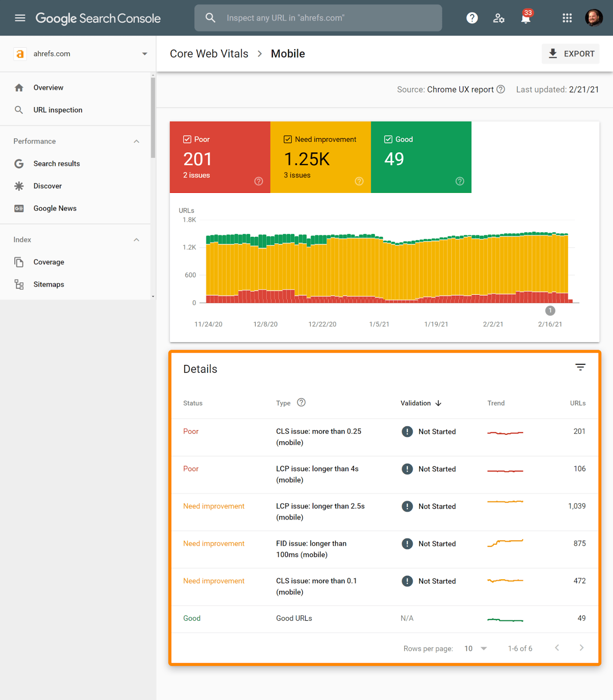Open Search results in the sidebar
The height and width of the screenshot is (700, 613).
tap(56, 164)
